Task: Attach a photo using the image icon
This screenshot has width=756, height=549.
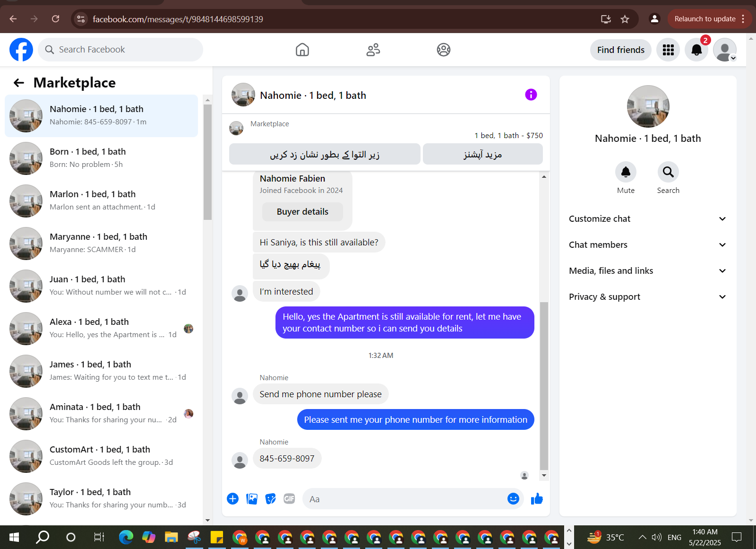Action: coord(252,499)
